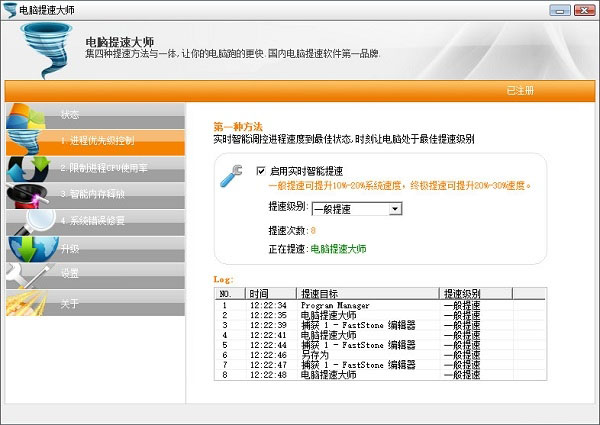The image size is (600, 425).
Task: Click the wheat icon beside 关于
Action: tap(26, 303)
